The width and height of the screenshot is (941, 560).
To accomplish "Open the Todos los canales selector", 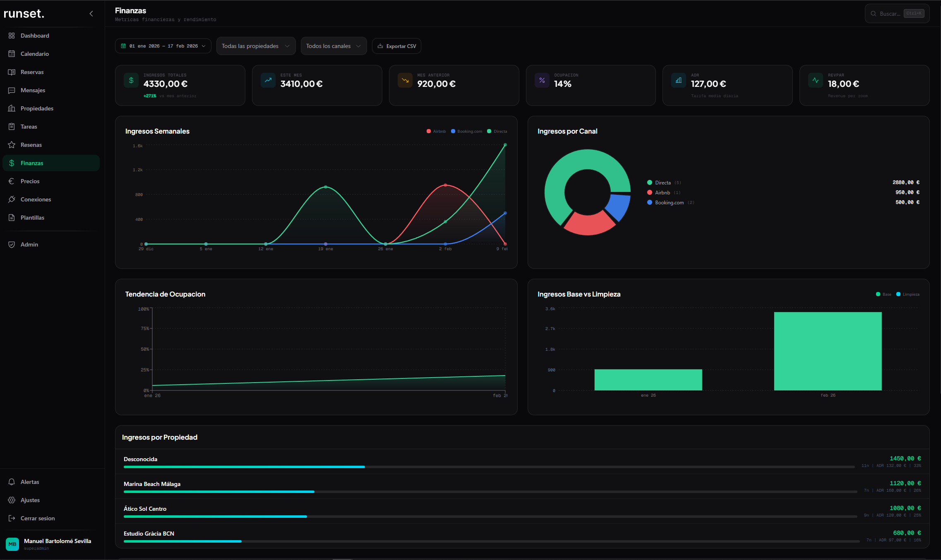I will point(334,46).
